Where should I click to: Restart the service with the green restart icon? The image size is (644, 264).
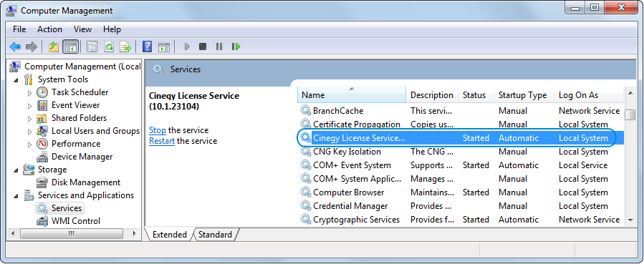(x=236, y=47)
